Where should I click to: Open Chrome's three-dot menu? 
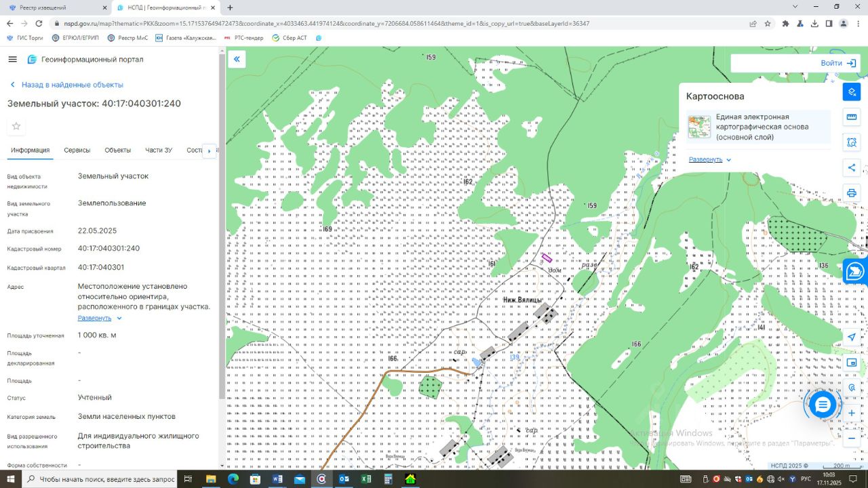coord(858,23)
